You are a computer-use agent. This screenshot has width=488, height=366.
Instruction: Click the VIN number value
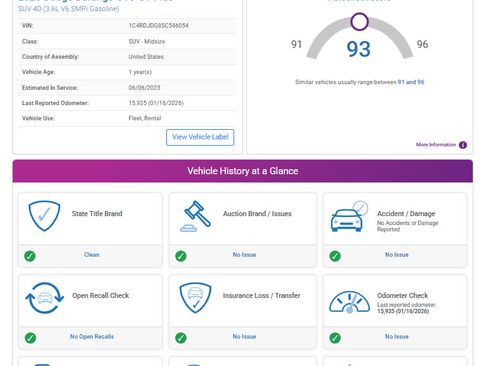pyautogui.click(x=159, y=26)
